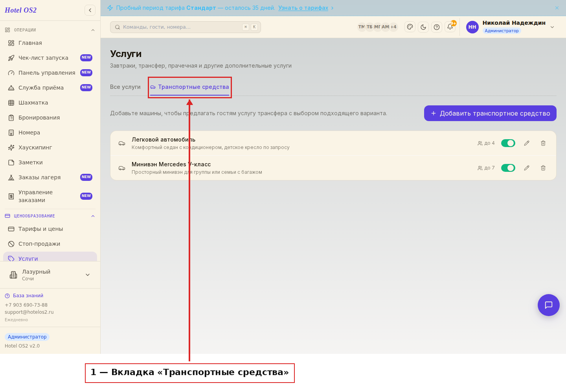The width and height of the screenshot is (566, 392).
Task: Go to Бронирования list
Action: pos(50,118)
